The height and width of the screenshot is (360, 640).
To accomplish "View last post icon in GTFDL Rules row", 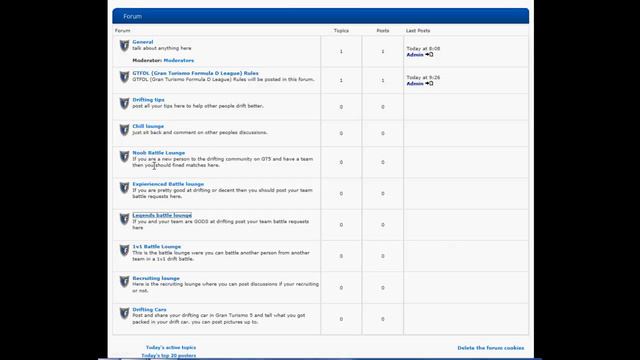I will (x=429, y=84).
